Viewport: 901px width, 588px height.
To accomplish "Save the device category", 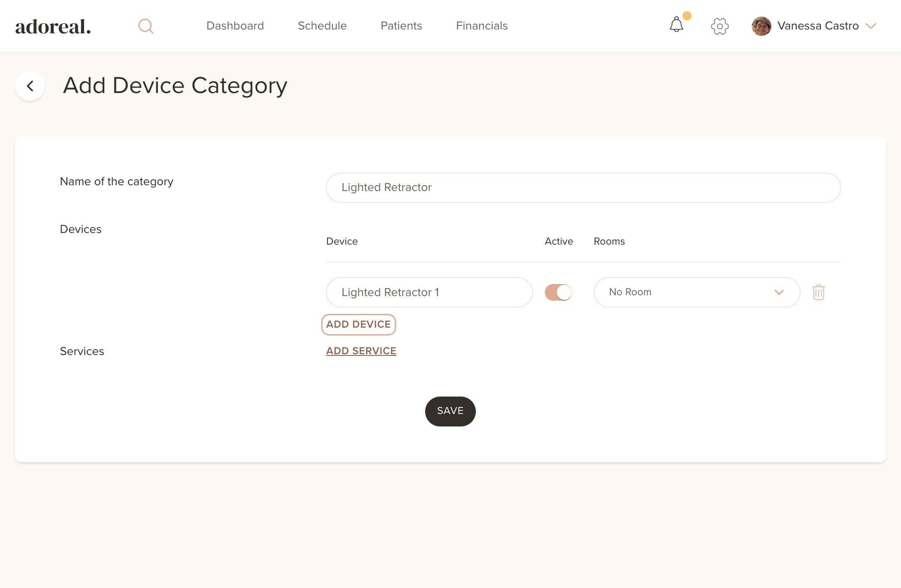I will coord(450,411).
